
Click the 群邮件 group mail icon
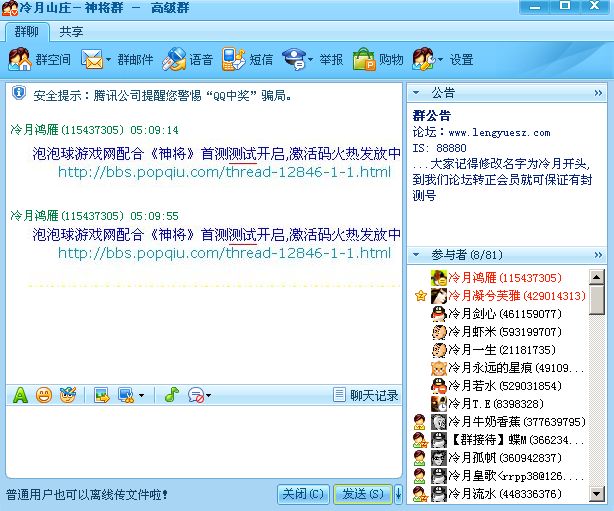coord(92,59)
